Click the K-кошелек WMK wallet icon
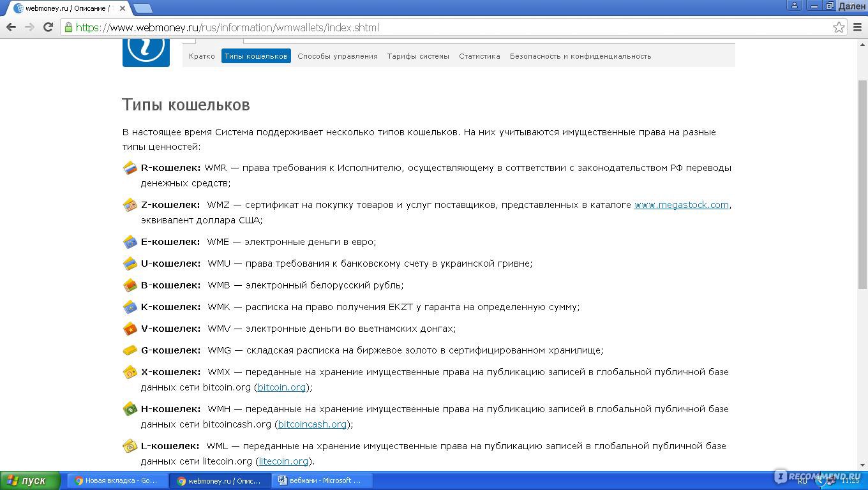This screenshot has width=868, height=490. 130,307
